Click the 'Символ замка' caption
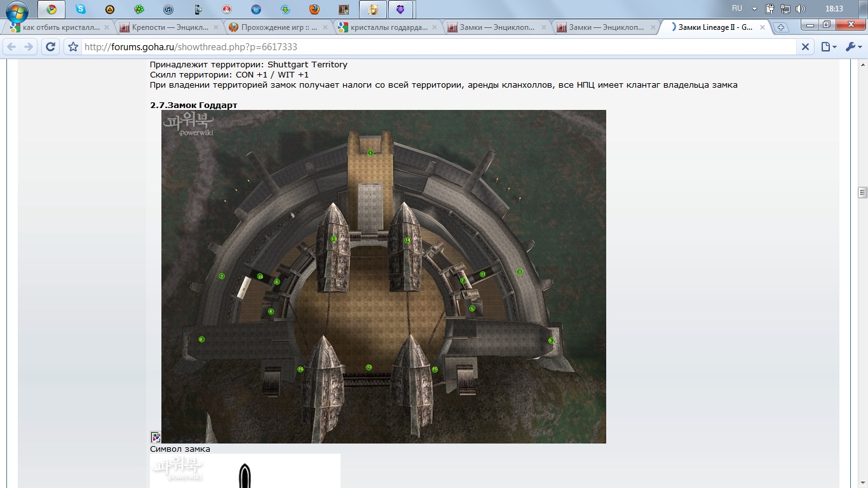 point(180,449)
